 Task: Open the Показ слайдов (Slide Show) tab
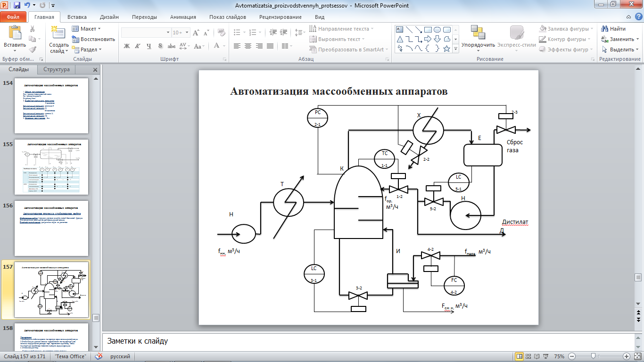(228, 17)
